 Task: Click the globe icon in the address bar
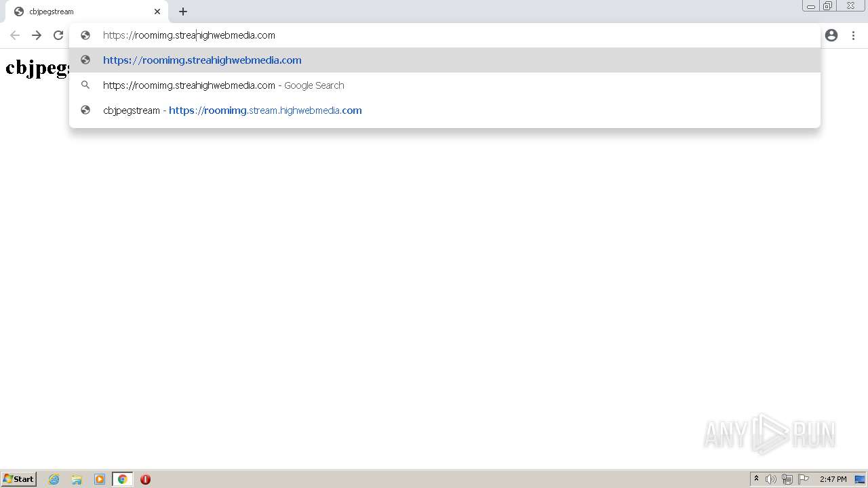pos(85,35)
